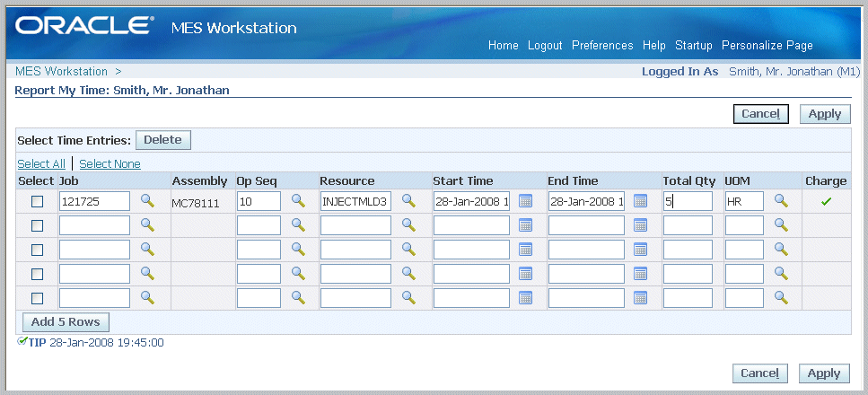The width and height of the screenshot is (868, 395).
Task: Open Preferences from header navigation
Action: [602, 46]
